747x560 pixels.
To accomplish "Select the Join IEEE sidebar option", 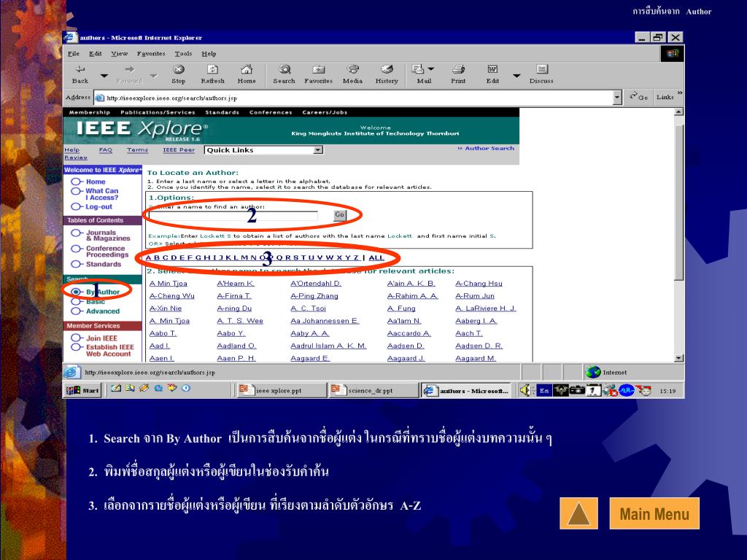I will coord(76,338).
